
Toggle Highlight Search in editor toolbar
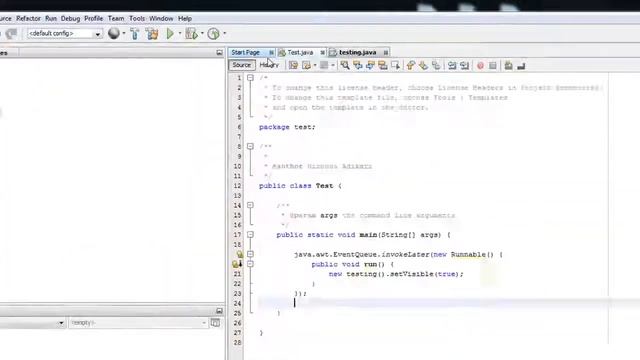[x=383, y=65]
